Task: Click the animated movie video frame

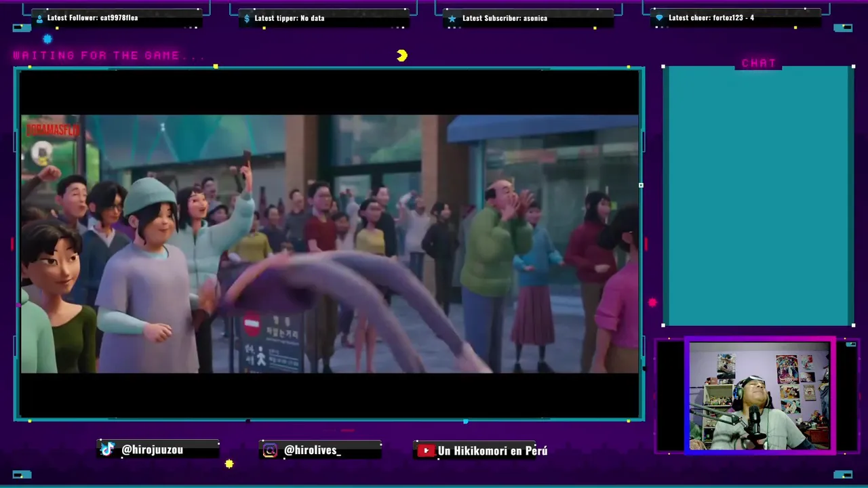Action: [330, 244]
